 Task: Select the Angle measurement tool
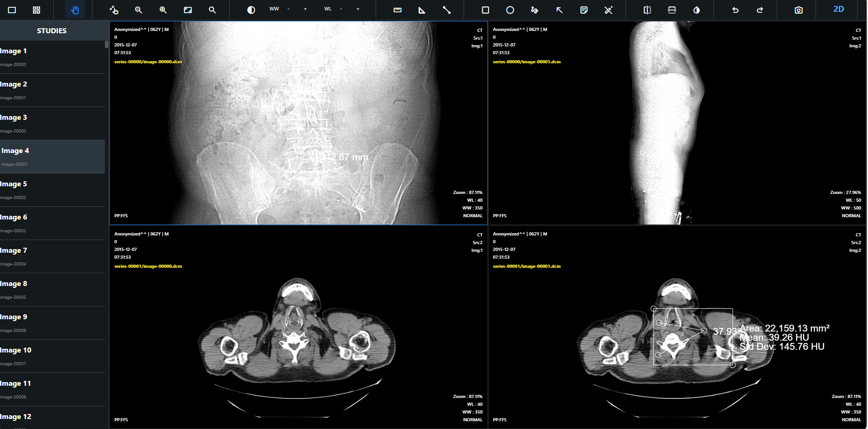[x=422, y=10]
